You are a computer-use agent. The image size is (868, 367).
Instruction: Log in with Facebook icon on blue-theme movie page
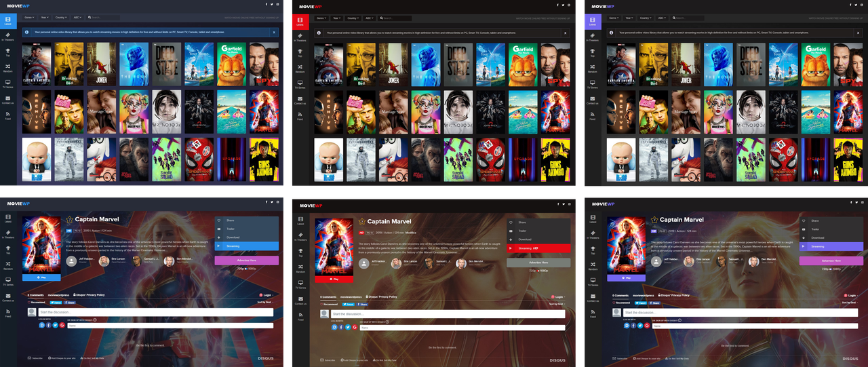pos(49,326)
